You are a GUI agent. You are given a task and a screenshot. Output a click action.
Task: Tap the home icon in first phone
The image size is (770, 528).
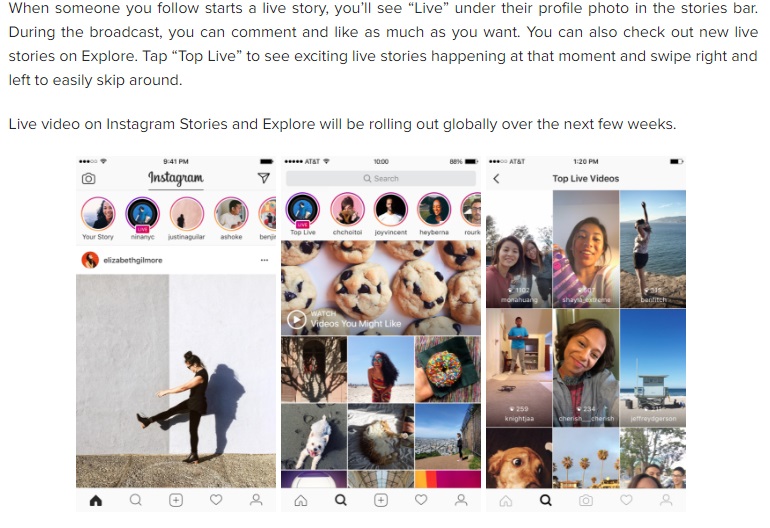96,500
